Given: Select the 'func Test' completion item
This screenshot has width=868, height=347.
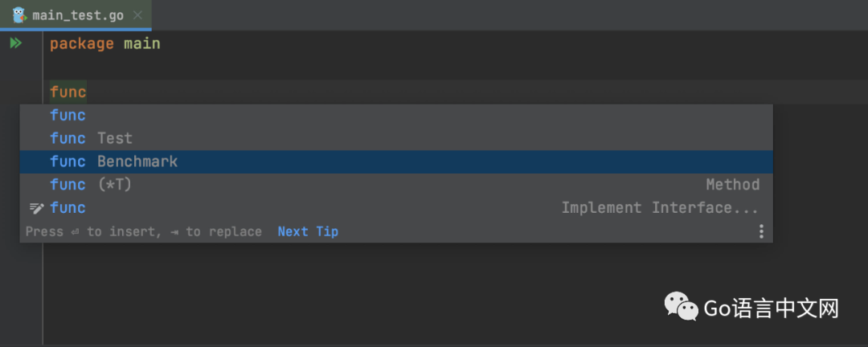Looking at the screenshot, I should pyautogui.click(x=91, y=138).
